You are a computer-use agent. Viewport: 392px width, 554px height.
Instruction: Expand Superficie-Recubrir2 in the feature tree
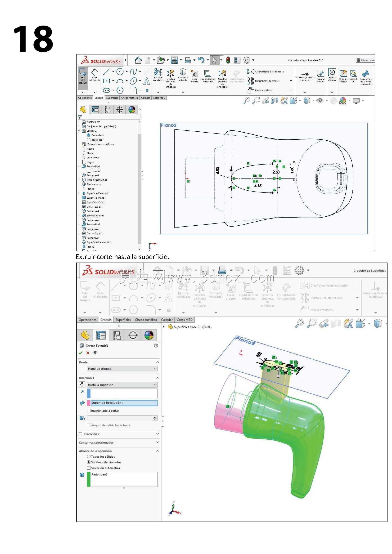coord(79,193)
